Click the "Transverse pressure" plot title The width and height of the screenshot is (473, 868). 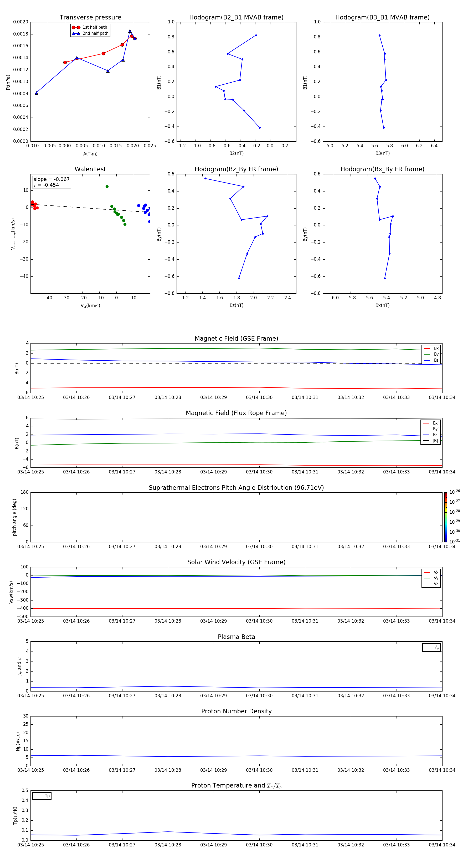click(x=90, y=18)
